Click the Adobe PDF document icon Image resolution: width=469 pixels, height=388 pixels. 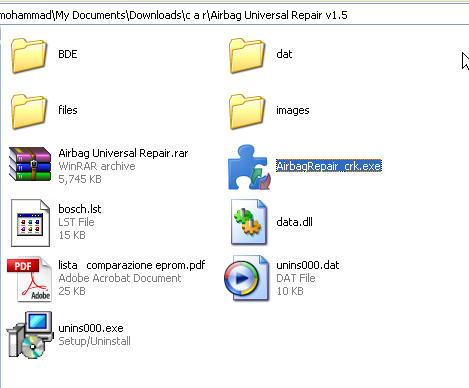[29, 279]
